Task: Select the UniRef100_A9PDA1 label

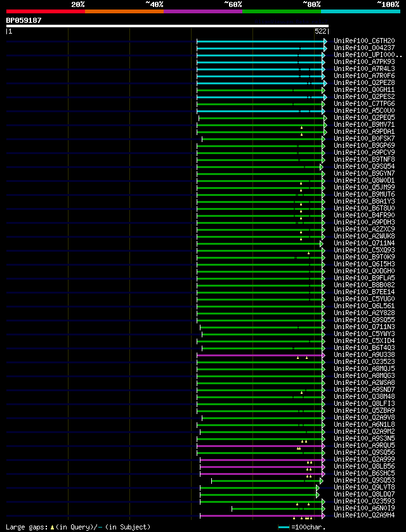Action: tap(364, 132)
